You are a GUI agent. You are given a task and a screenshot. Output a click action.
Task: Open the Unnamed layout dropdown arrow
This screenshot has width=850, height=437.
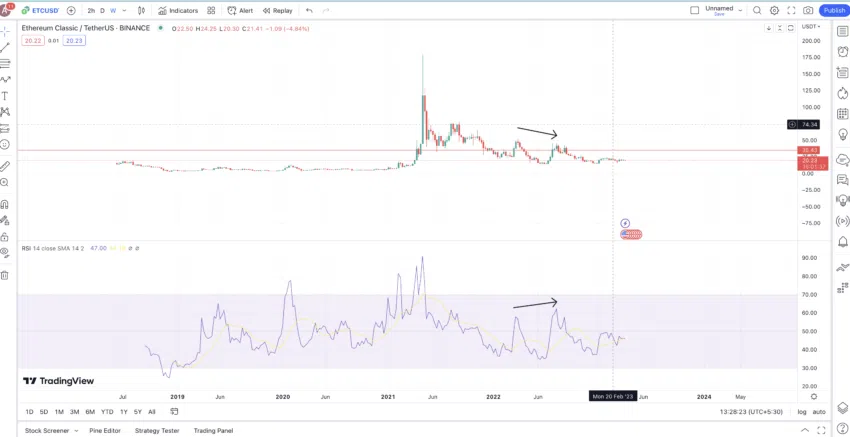tap(740, 10)
